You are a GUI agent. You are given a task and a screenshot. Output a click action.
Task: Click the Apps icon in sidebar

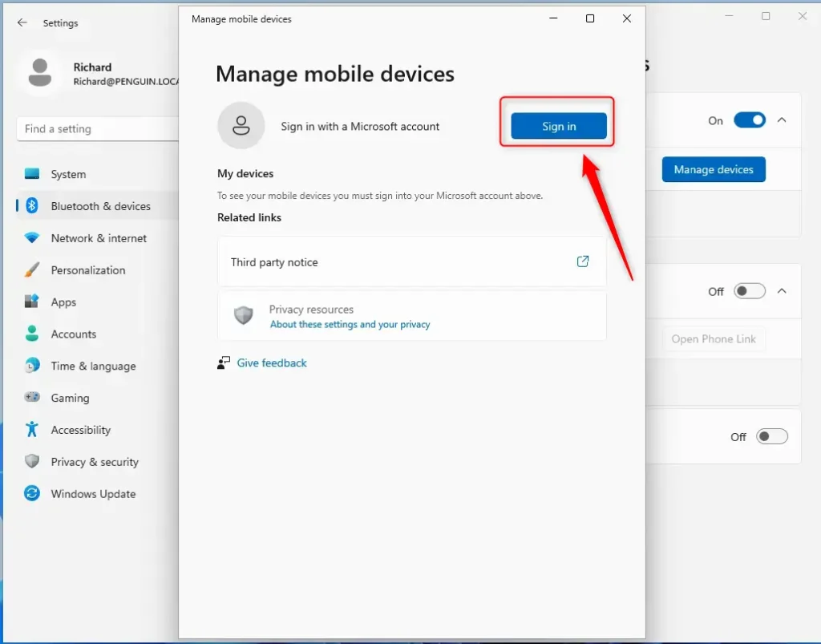point(32,302)
